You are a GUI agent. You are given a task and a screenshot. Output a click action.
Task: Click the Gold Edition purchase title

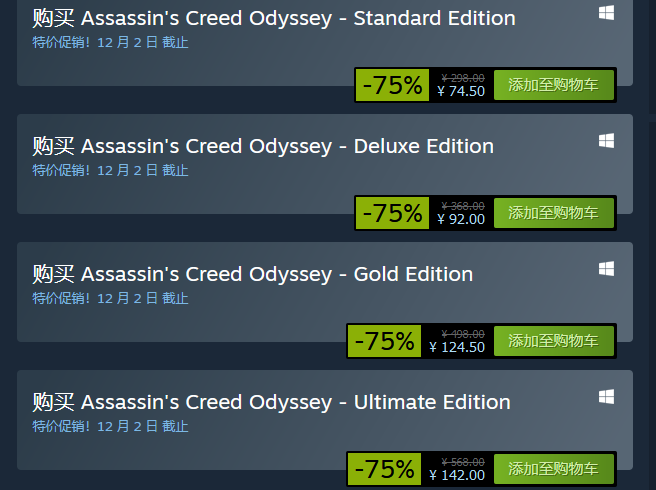coord(253,275)
